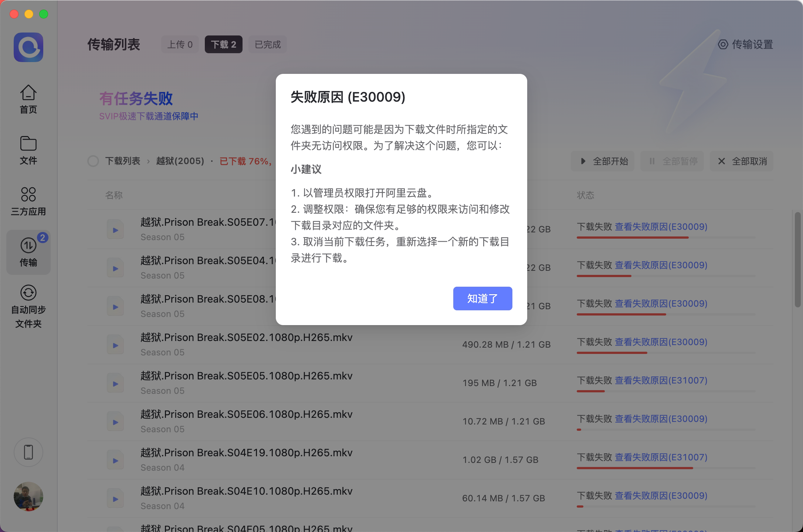Select 越狱.Prison Break.S04E19.1080p.H265.mkv filename
This screenshot has height=532, width=803.
click(x=247, y=453)
